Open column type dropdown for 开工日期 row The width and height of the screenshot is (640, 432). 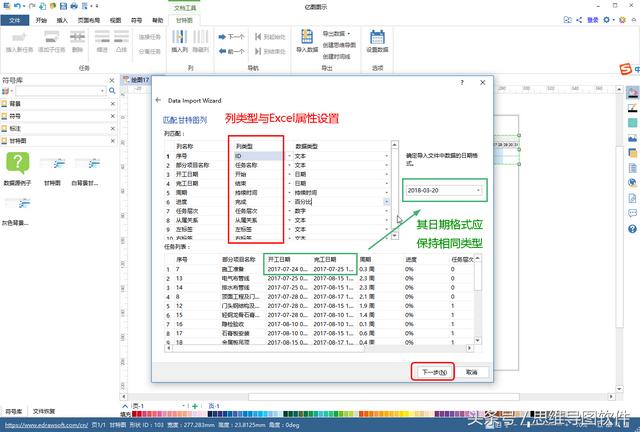pos(289,174)
